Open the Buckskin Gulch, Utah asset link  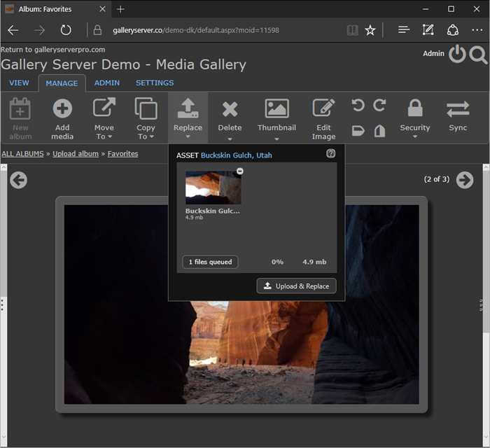click(x=237, y=155)
